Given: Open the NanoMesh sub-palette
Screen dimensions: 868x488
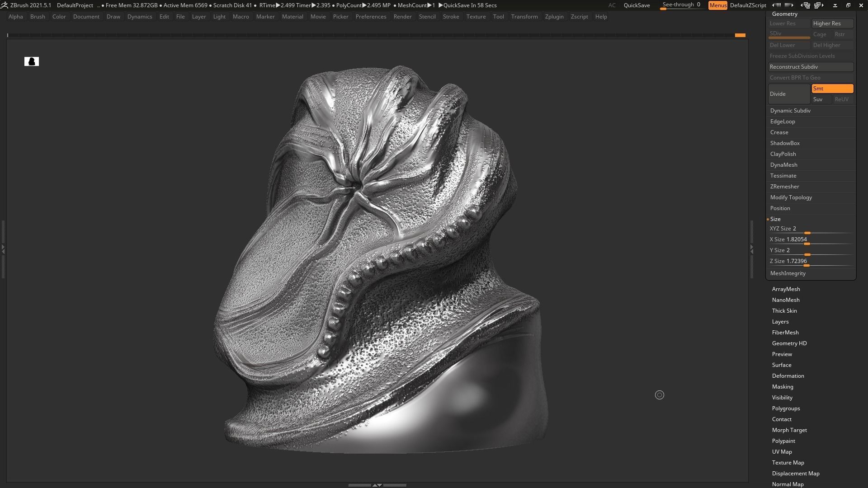Looking at the screenshot, I should click(x=786, y=300).
